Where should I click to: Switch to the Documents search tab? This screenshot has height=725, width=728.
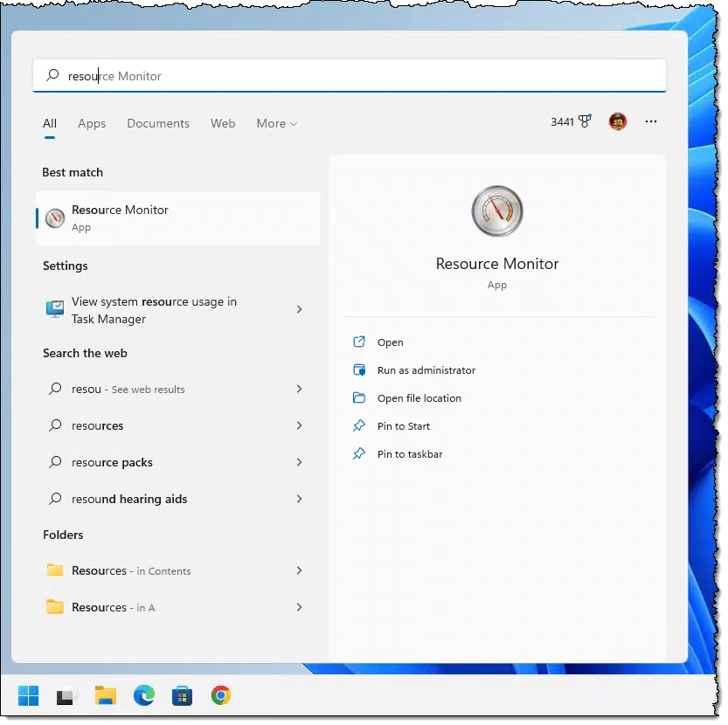click(158, 123)
